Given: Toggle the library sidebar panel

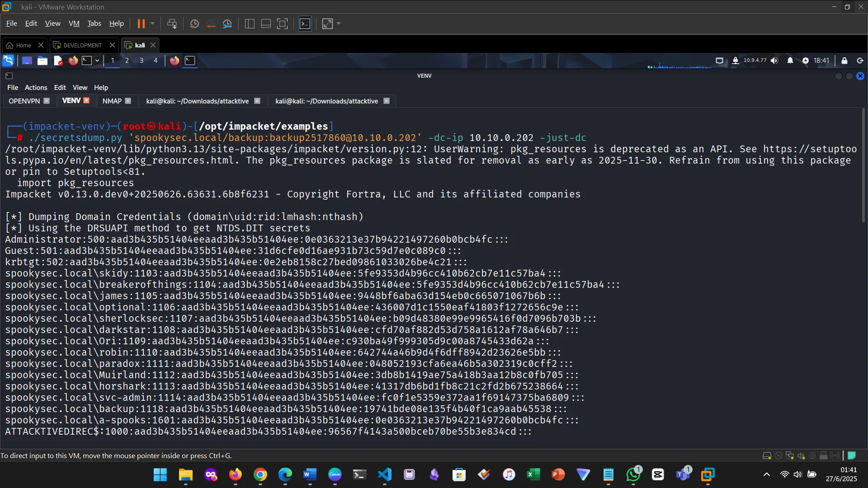Looking at the screenshot, I should pos(249,23).
